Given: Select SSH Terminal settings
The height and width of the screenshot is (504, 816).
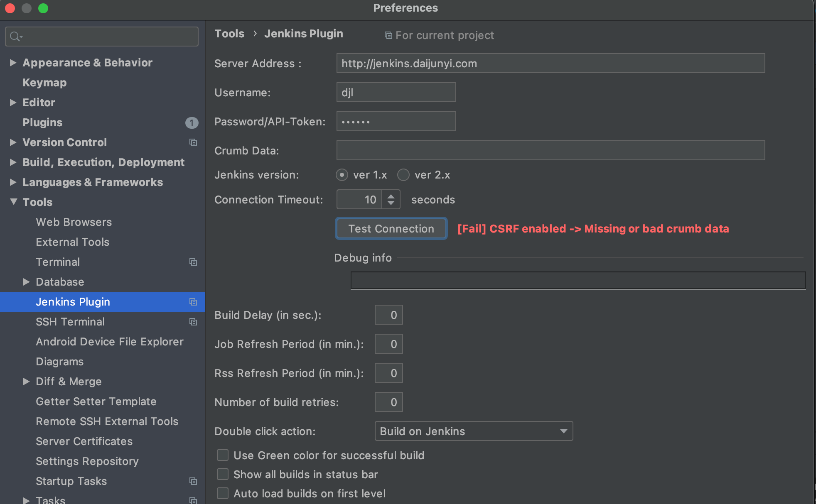Looking at the screenshot, I should 70,322.
